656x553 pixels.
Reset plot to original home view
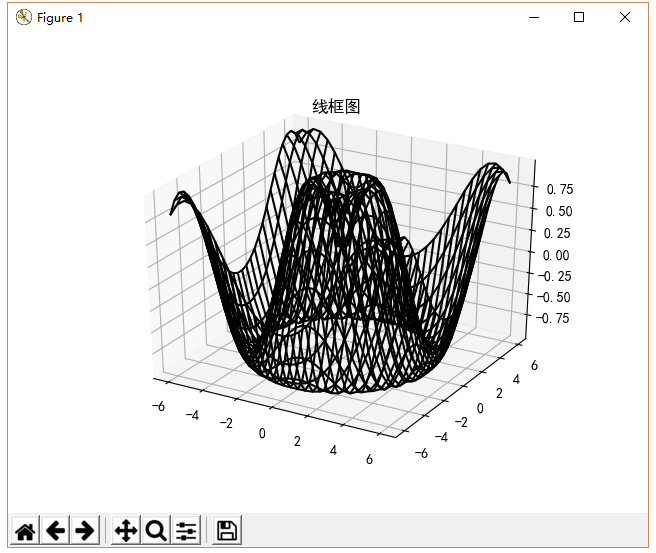[x=26, y=530]
